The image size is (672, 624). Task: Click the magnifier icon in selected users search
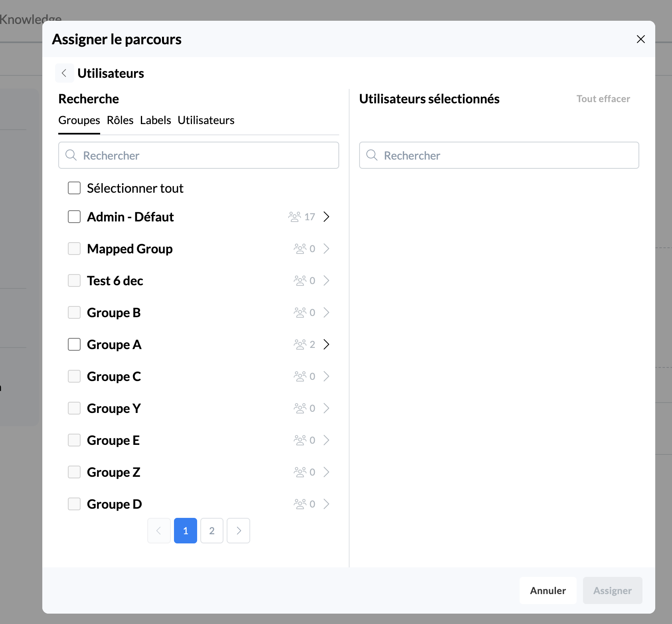(x=372, y=155)
